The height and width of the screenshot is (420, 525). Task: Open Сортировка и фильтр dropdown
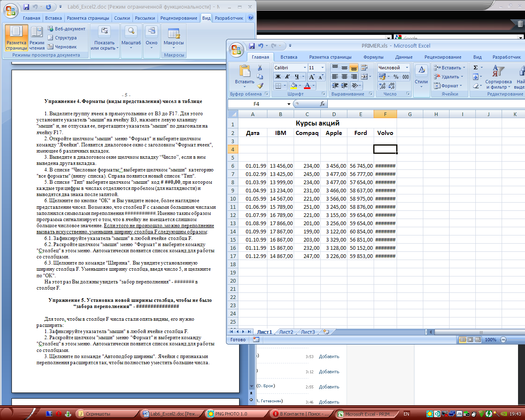click(498, 77)
